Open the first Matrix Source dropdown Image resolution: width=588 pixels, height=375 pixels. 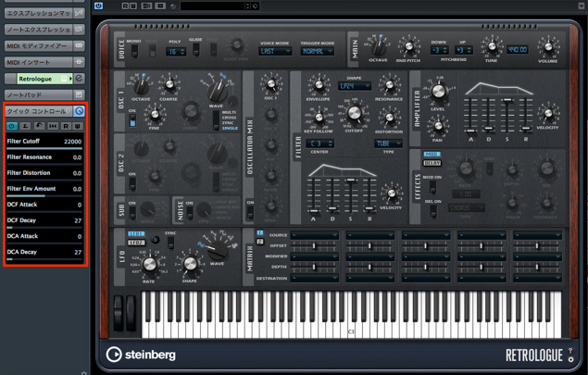pos(315,235)
